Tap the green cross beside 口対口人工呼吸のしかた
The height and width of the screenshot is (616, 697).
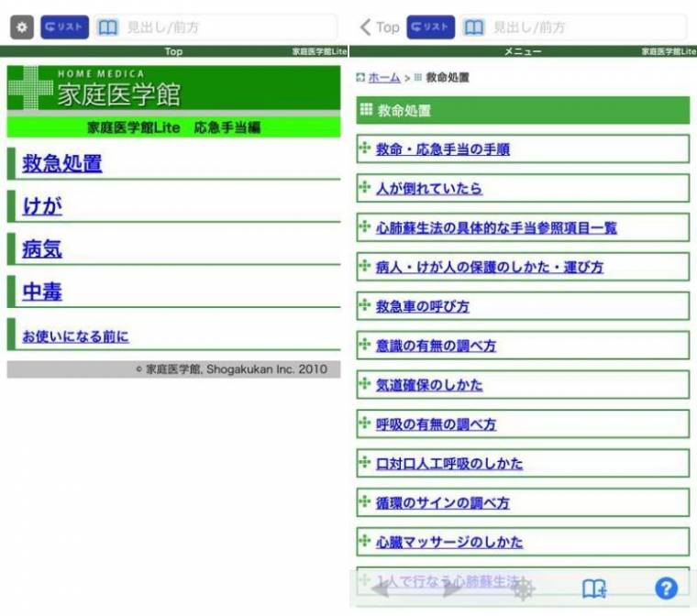point(364,461)
